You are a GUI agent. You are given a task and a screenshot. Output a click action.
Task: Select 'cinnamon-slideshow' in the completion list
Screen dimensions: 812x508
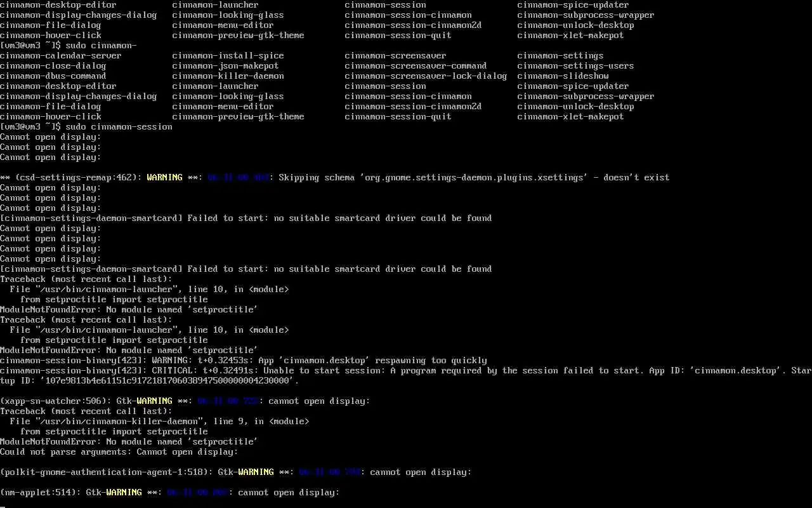(563, 76)
